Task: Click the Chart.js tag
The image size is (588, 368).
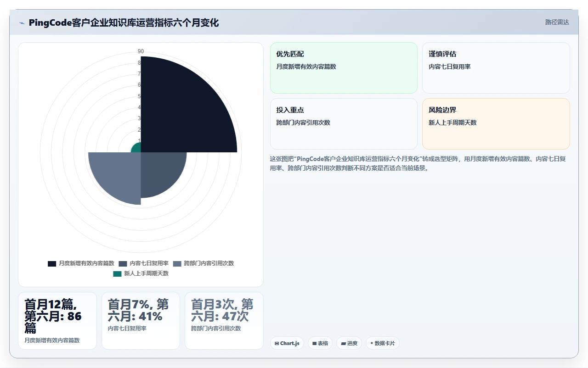Action: (287, 343)
